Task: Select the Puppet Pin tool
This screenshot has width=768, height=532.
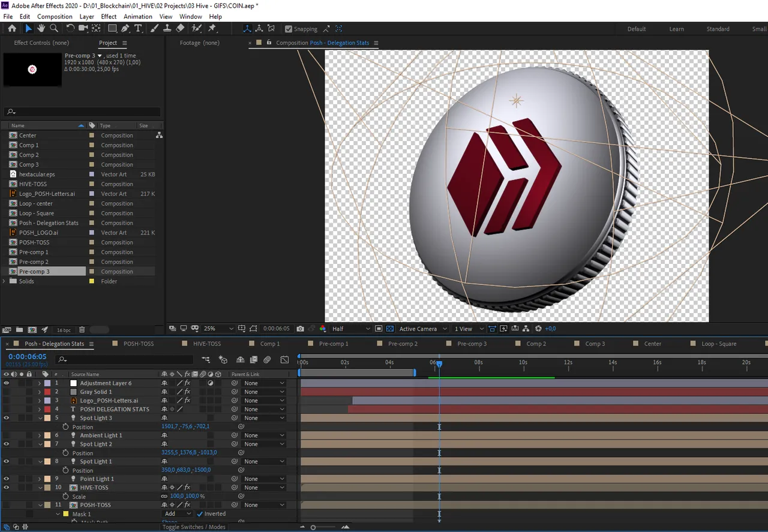Action: pyautogui.click(x=212, y=28)
